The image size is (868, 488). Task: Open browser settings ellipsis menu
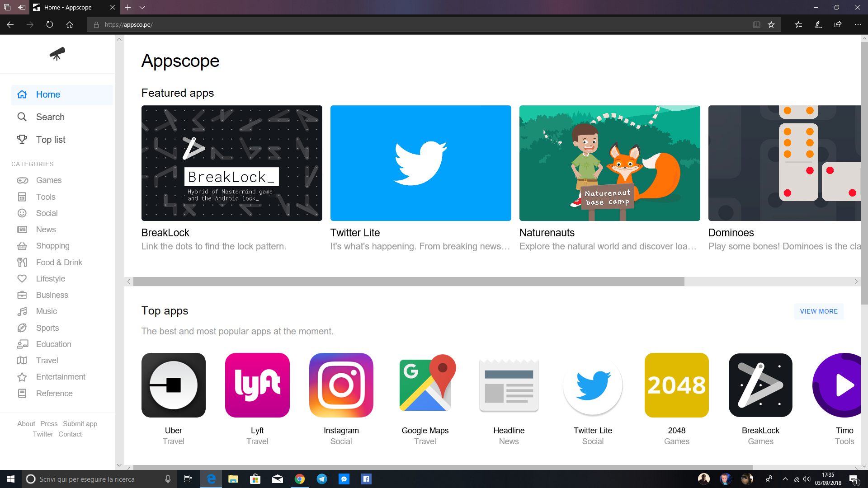858,24
